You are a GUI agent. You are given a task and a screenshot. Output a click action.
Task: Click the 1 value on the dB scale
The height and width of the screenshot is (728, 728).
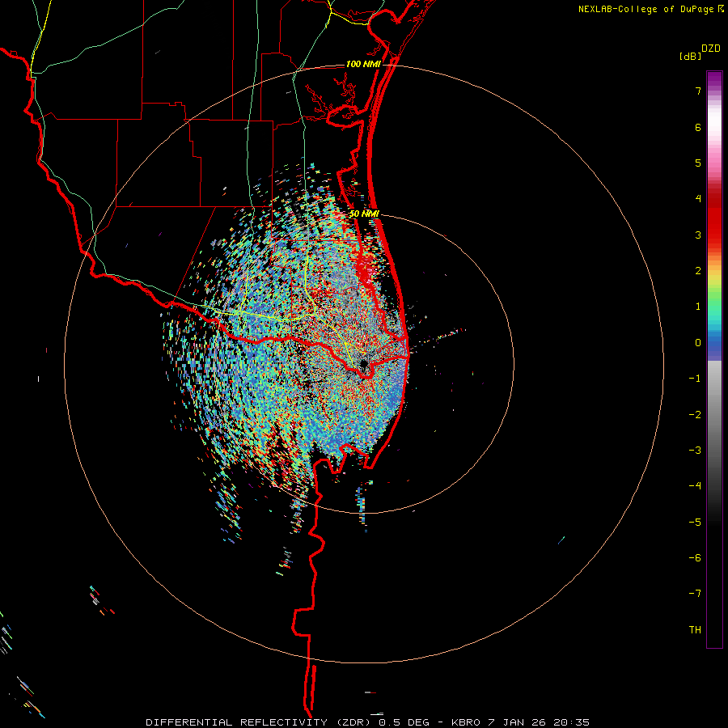[x=698, y=307]
